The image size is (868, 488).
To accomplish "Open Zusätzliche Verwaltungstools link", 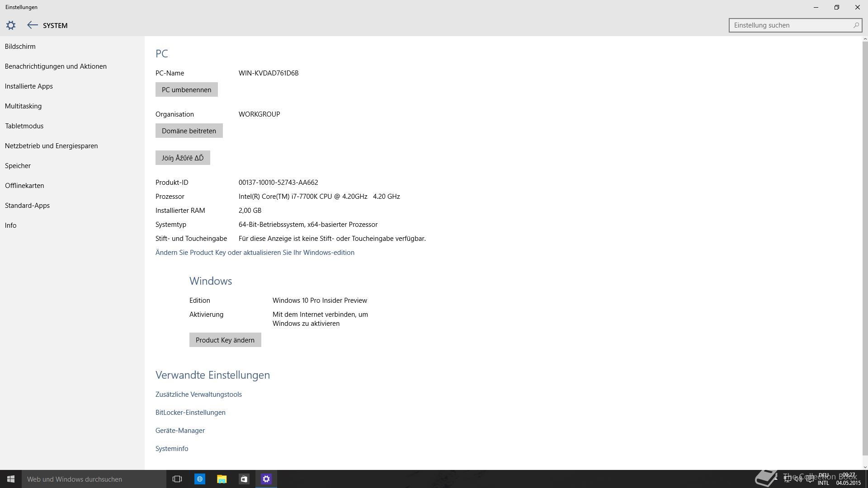I will [198, 394].
